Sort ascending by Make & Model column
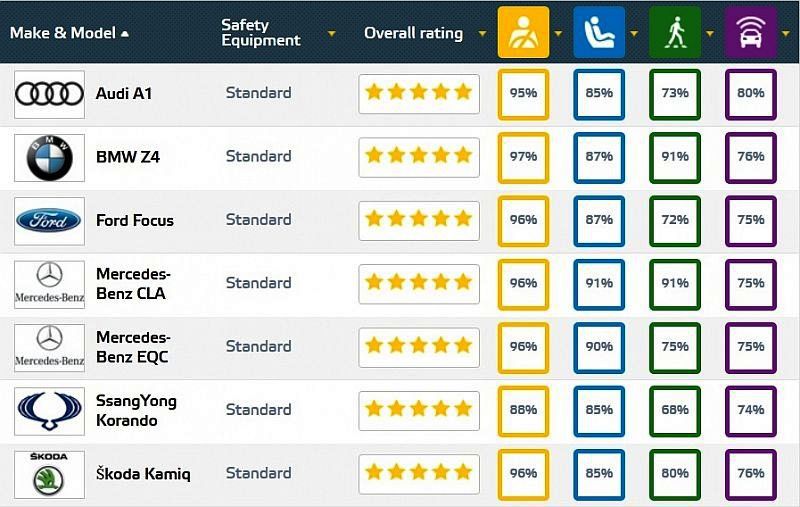 coord(125,34)
